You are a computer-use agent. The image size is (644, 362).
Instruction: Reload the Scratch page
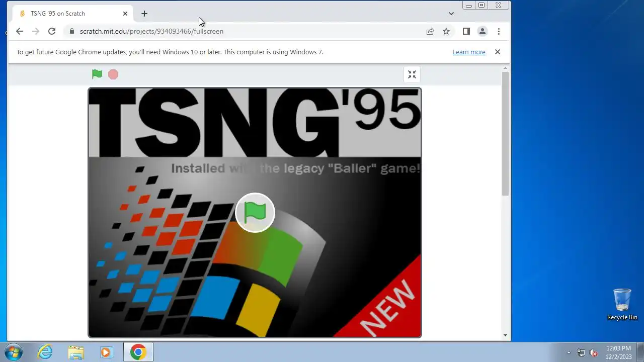point(51,31)
